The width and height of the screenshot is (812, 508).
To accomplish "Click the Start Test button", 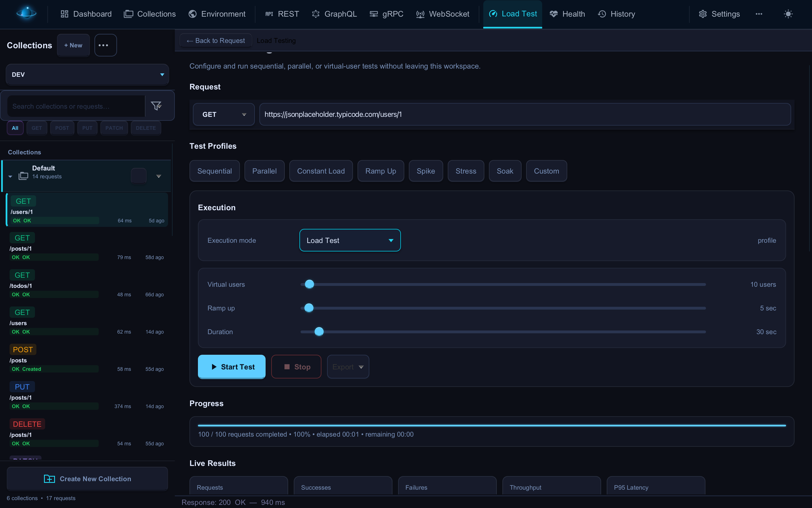I will pos(231,367).
